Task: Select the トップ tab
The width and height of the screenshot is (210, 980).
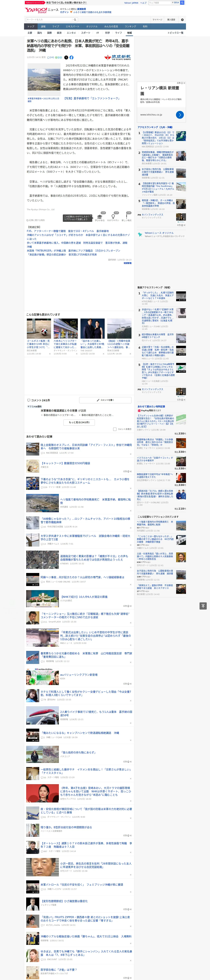Action: (31, 27)
